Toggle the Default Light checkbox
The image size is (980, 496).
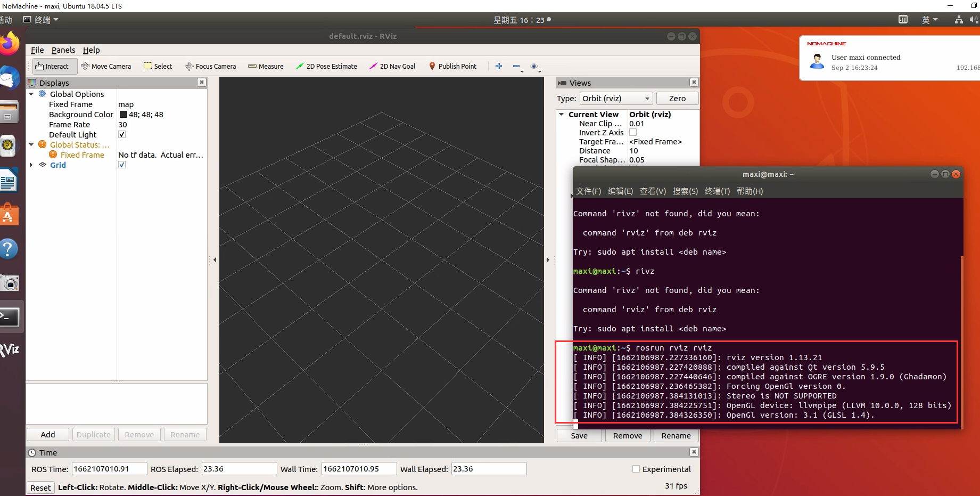122,134
